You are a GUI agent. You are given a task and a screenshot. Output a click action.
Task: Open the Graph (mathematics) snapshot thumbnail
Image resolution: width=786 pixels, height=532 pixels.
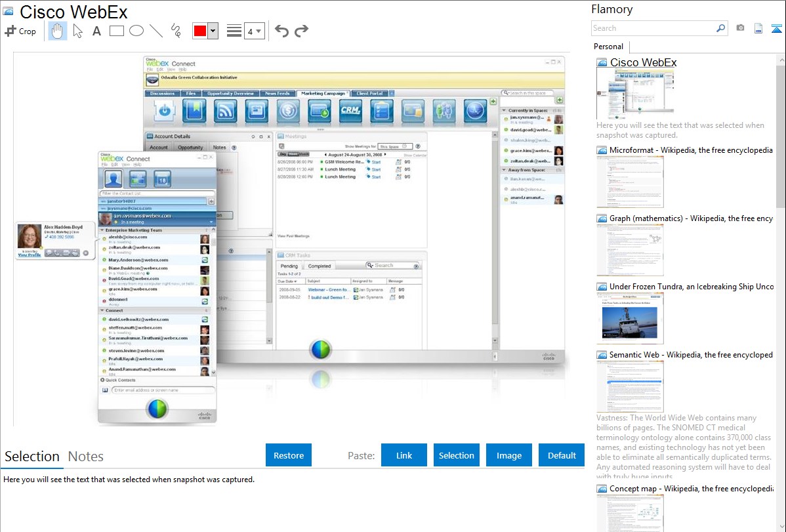point(630,250)
